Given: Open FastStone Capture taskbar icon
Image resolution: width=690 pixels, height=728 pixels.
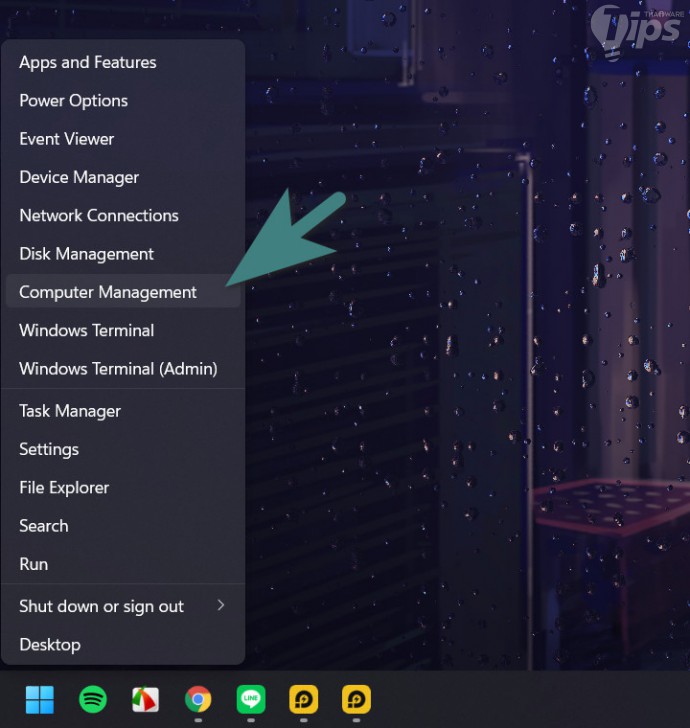Looking at the screenshot, I should (145, 699).
